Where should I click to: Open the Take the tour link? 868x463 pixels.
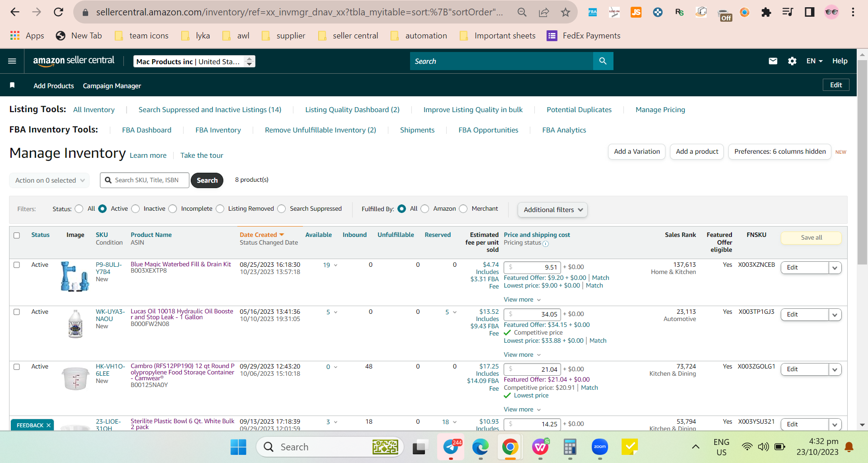click(202, 156)
